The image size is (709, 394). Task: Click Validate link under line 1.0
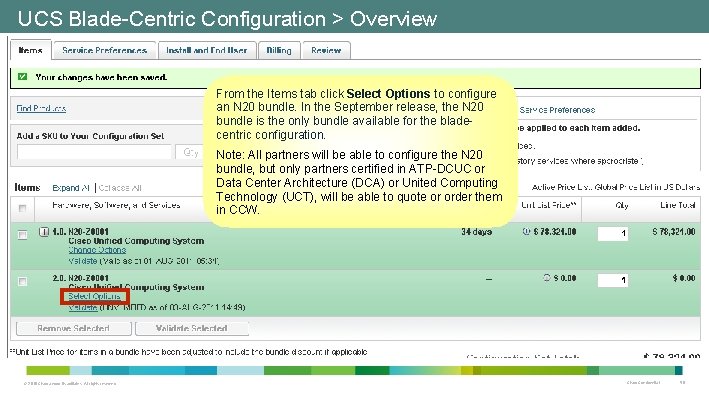[x=83, y=261]
